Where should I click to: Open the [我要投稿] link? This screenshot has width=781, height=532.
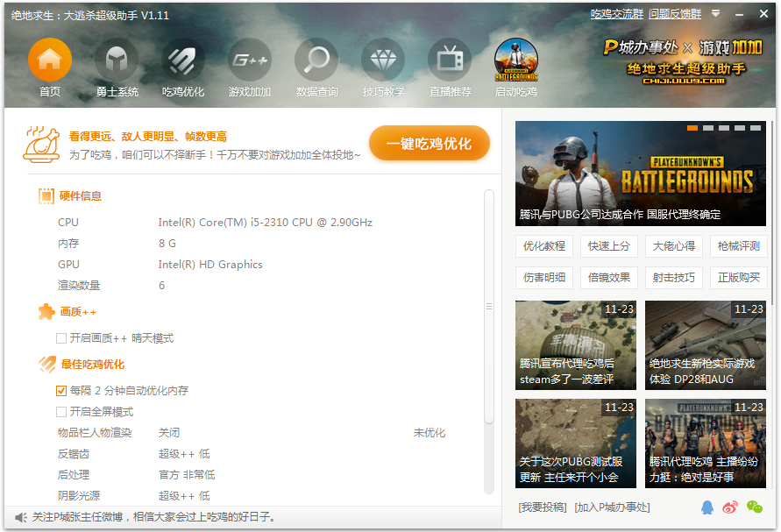pos(543,507)
